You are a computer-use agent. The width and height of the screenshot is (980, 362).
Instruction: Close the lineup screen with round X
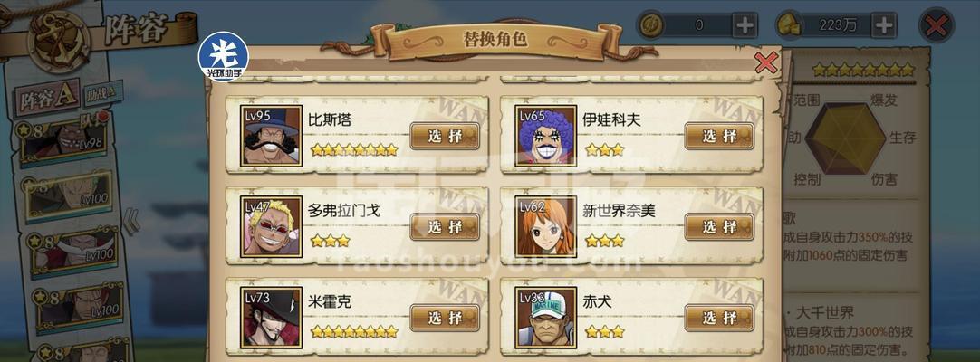pos(937,26)
